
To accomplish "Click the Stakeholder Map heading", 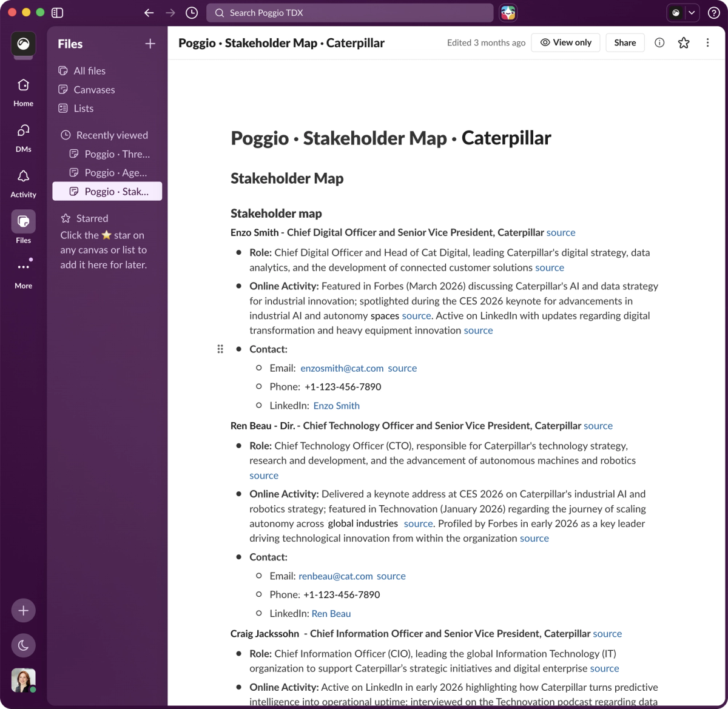I will (287, 178).
